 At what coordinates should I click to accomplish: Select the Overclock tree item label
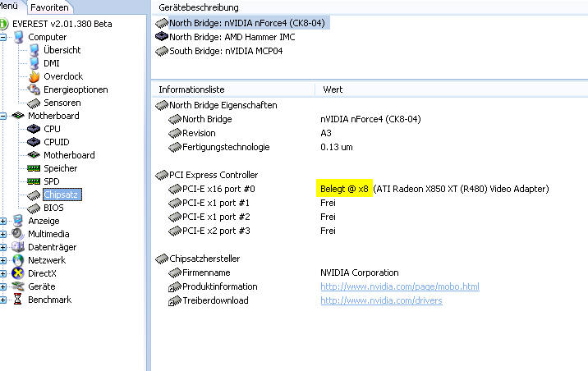63,76
